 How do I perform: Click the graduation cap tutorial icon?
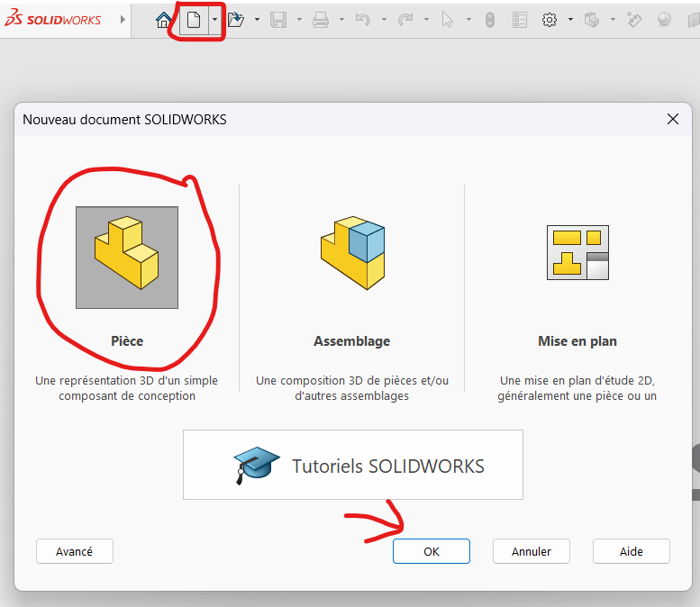pyautogui.click(x=256, y=465)
